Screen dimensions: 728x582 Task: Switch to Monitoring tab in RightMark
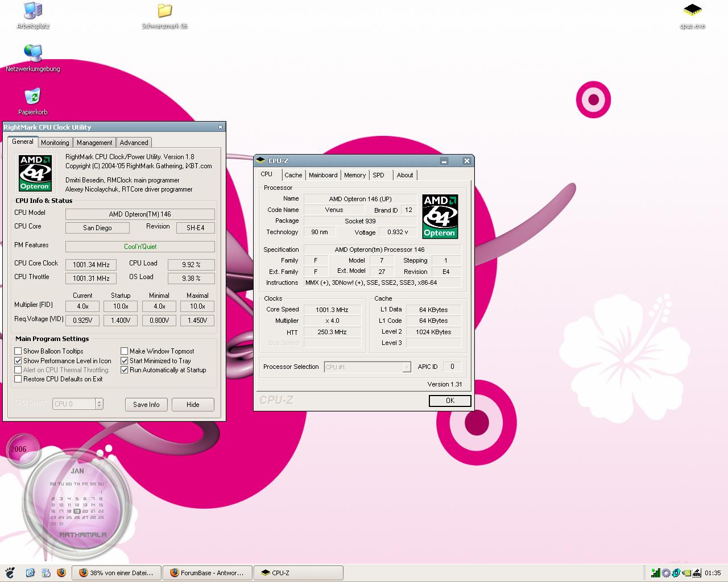coord(55,143)
